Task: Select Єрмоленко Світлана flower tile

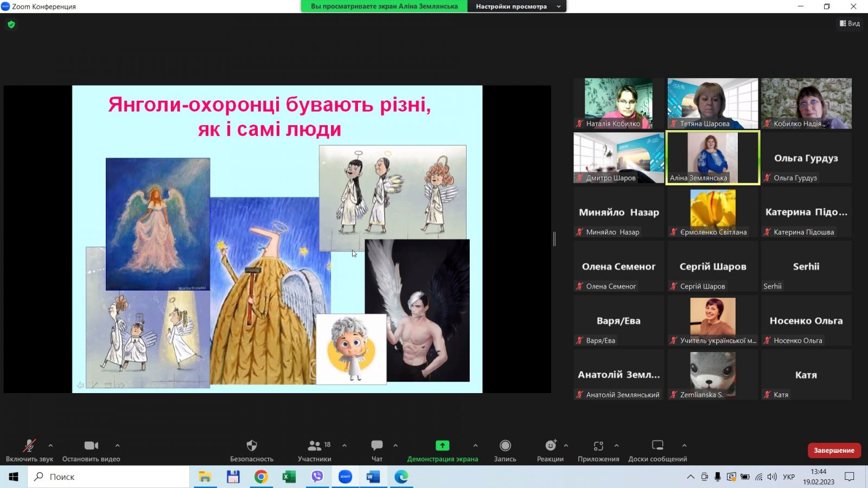Action: point(712,211)
